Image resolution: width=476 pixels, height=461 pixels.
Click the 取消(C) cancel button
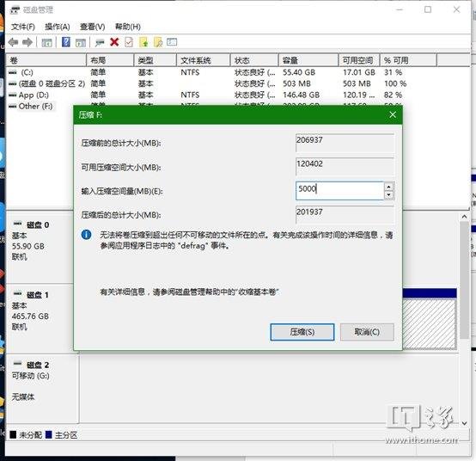[367, 332]
